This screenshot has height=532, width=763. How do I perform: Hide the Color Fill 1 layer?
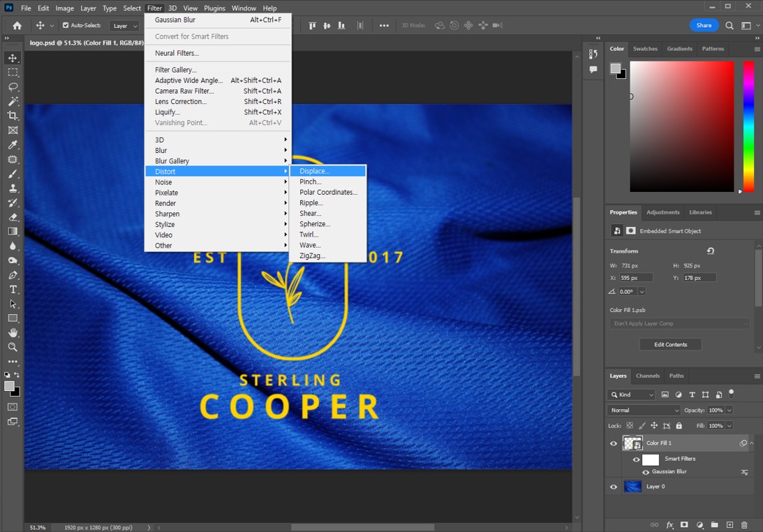(613, 443)
